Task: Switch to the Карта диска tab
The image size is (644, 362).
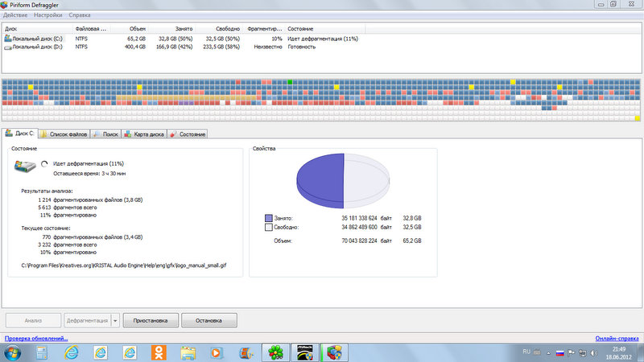Action: (144, 134)
